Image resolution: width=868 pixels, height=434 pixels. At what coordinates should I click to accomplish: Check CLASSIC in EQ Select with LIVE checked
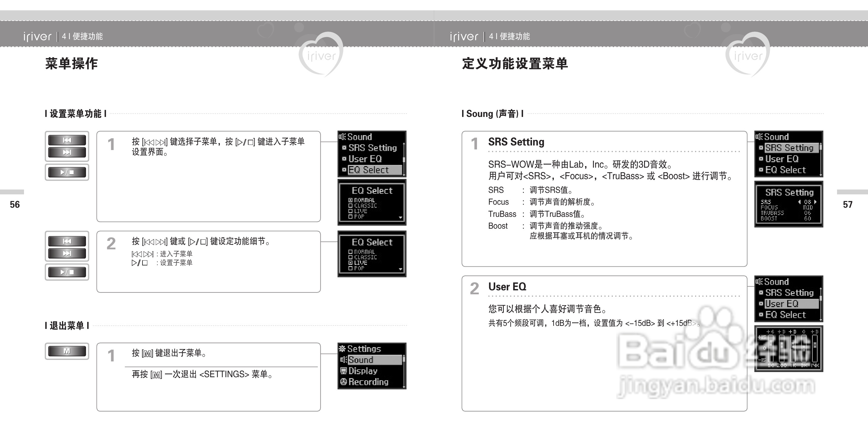pos(350,257)
